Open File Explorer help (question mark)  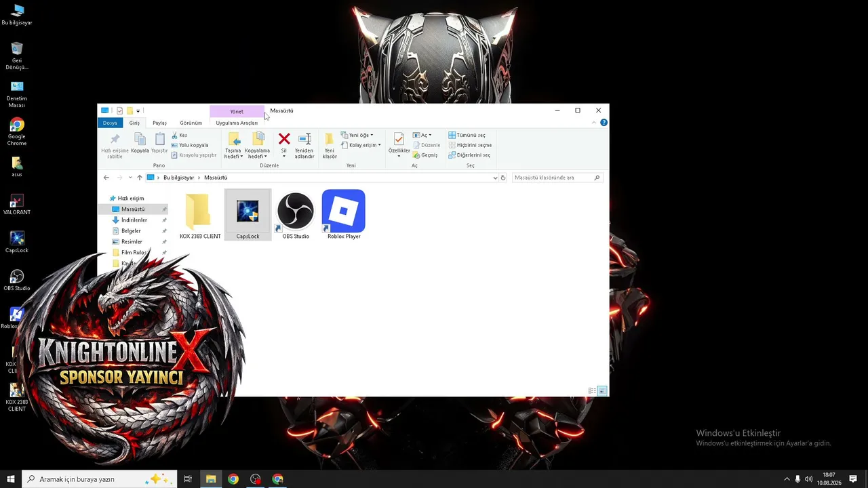(604, 123)
